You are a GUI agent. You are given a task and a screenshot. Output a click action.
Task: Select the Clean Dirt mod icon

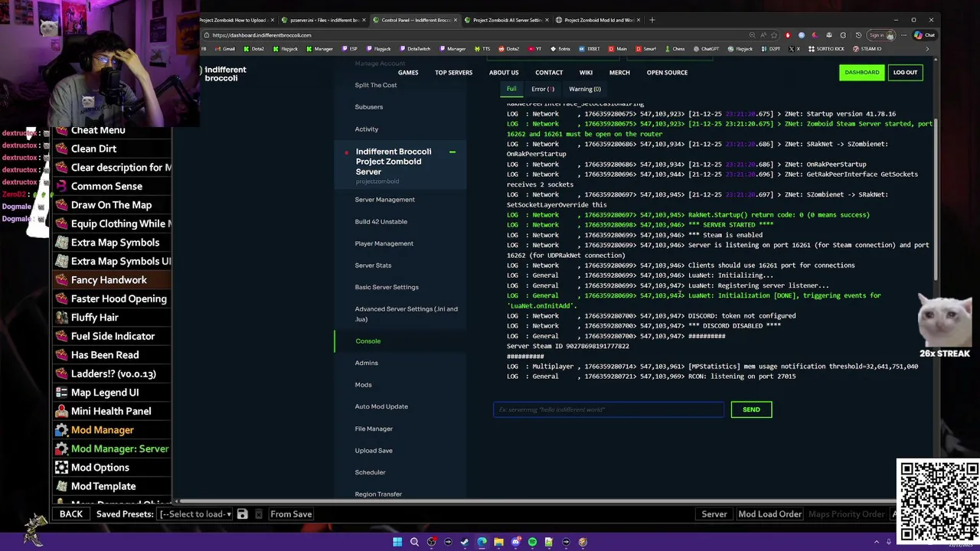point(61,149)
